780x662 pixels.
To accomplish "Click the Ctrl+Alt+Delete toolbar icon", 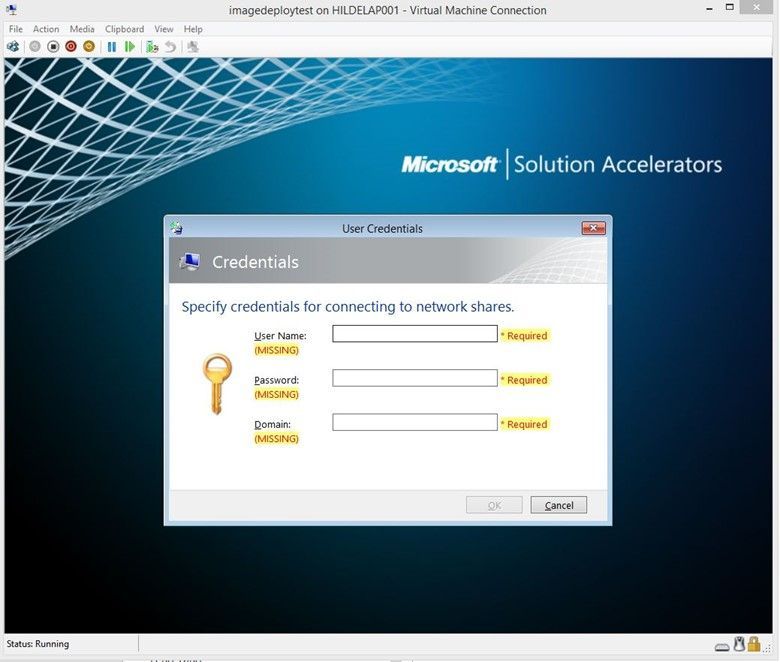I will (13, 47).
